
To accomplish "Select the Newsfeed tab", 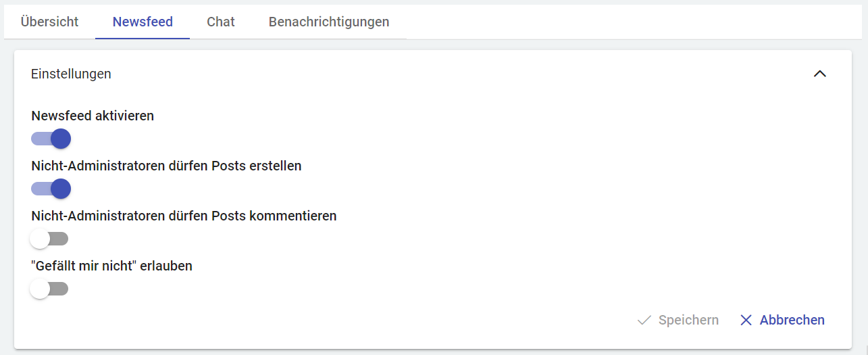I will pyautogui.click(x=143, y=22).
